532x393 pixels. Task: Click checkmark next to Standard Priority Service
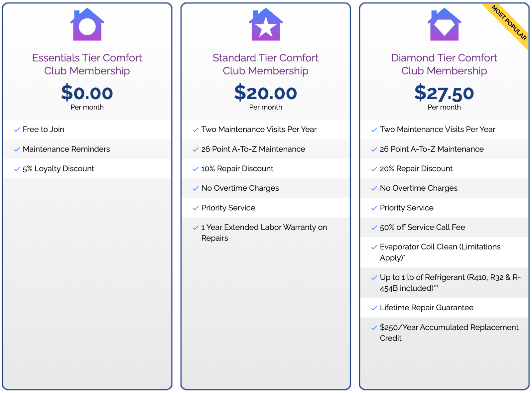(x=196, y=208)
